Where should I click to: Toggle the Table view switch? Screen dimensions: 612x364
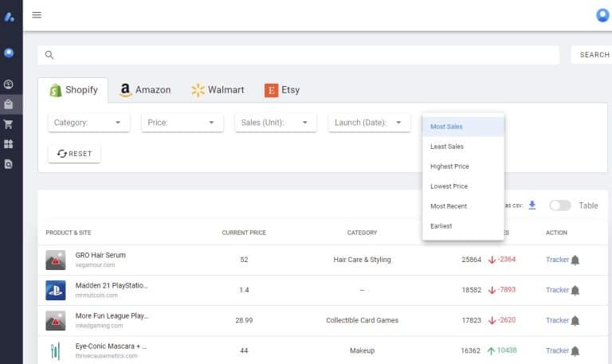560,205
